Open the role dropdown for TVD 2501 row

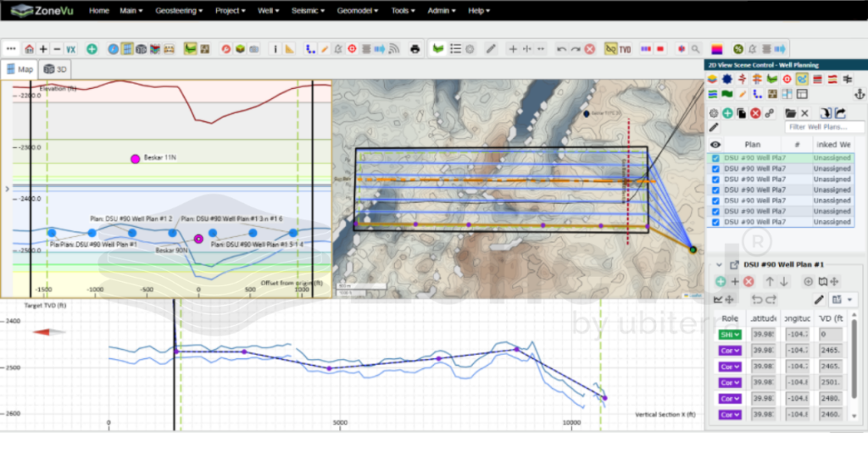[x=730, y=383]
